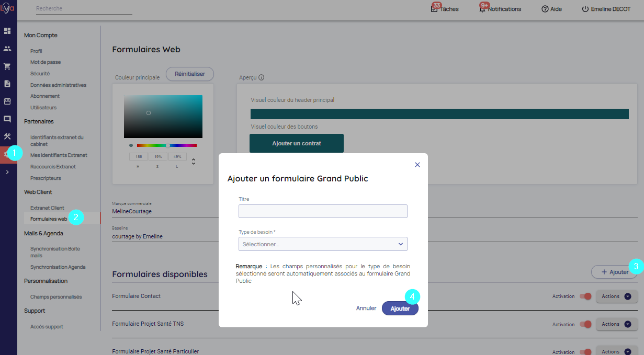Click the contacts people icon
Image resolution: width=644 pixels, height=355 pixels.
coord(7,49)
